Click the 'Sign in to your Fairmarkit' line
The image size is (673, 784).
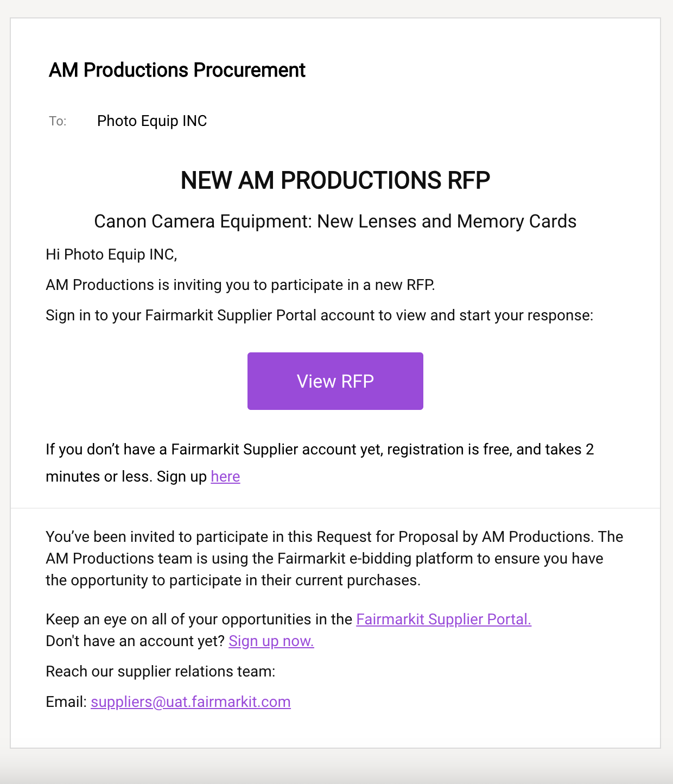click(320, 315)
